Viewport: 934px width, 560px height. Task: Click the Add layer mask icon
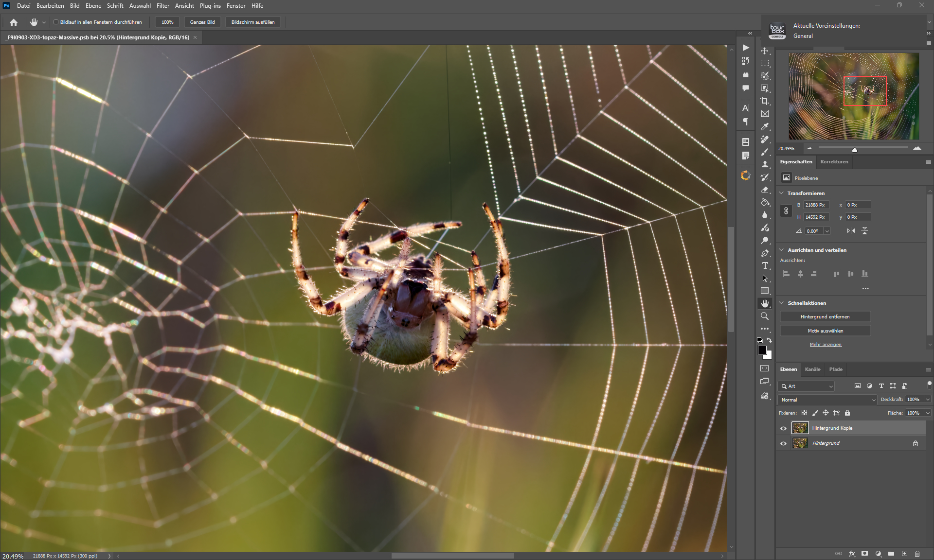(864, 553)
